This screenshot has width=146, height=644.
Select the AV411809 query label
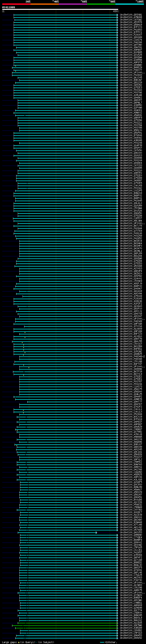[8, 8]
